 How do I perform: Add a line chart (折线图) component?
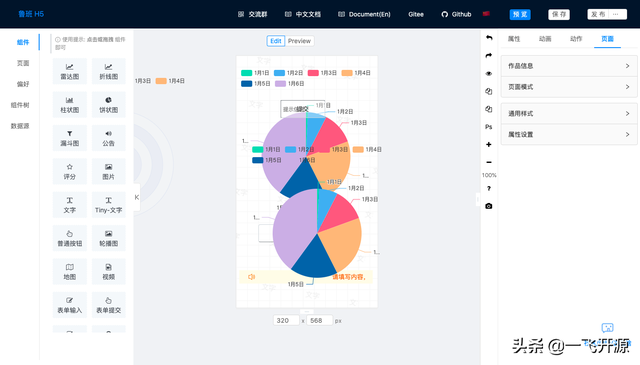pyautogui.click(x=109, y=71)
